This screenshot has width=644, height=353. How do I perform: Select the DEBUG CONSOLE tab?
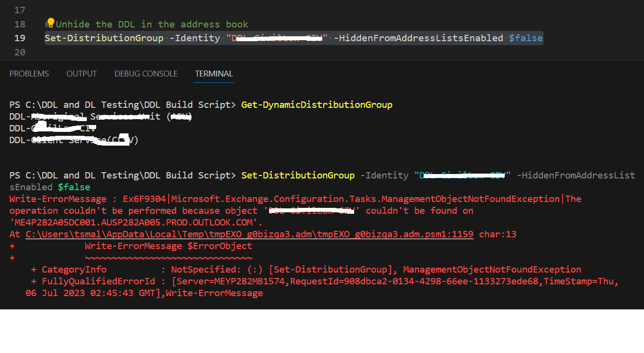145,74
